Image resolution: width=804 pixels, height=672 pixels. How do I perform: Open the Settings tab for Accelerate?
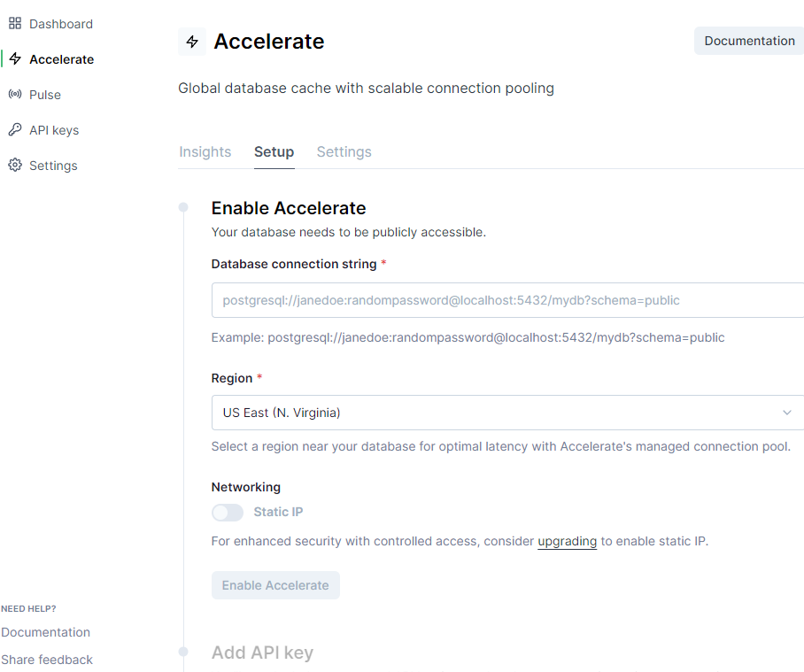point(344,151)
